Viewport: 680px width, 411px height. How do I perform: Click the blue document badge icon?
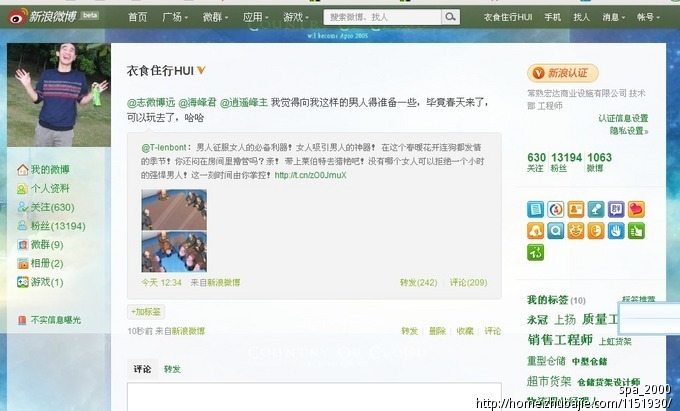(x=535, y=209)
